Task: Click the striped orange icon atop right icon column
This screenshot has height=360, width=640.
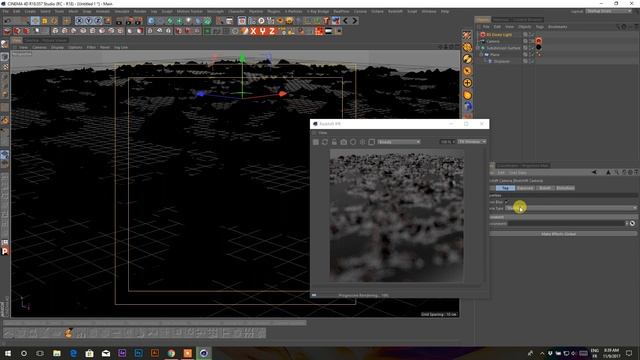Action: tap(467, 36)
